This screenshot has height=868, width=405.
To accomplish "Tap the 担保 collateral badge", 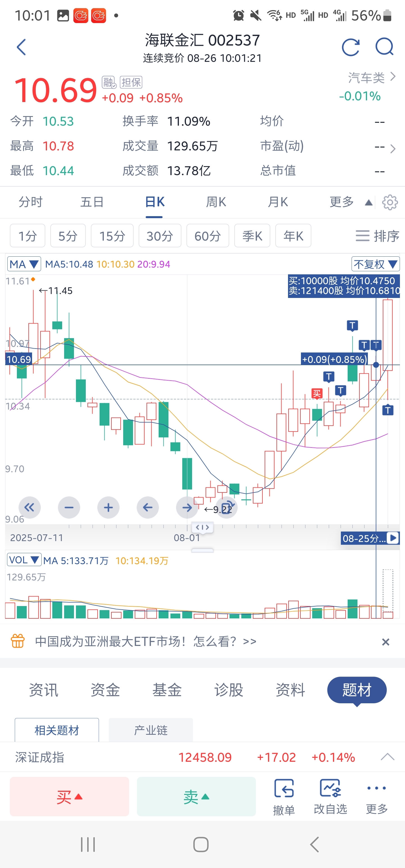I will (x=131, y=82).
